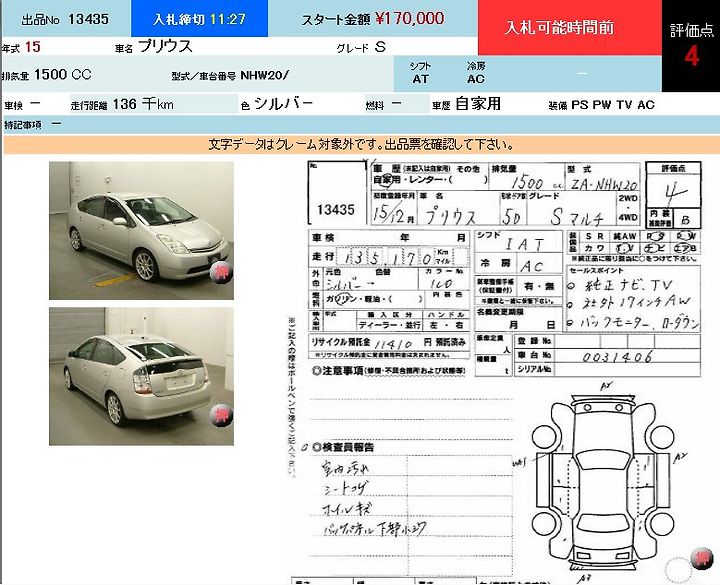Click the car damage diagram on sheet

(603, 482)
